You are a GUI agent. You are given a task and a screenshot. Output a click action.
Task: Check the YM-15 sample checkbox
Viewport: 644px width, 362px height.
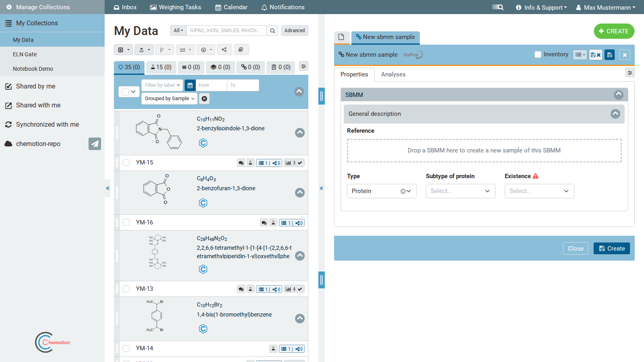point(126,162)
